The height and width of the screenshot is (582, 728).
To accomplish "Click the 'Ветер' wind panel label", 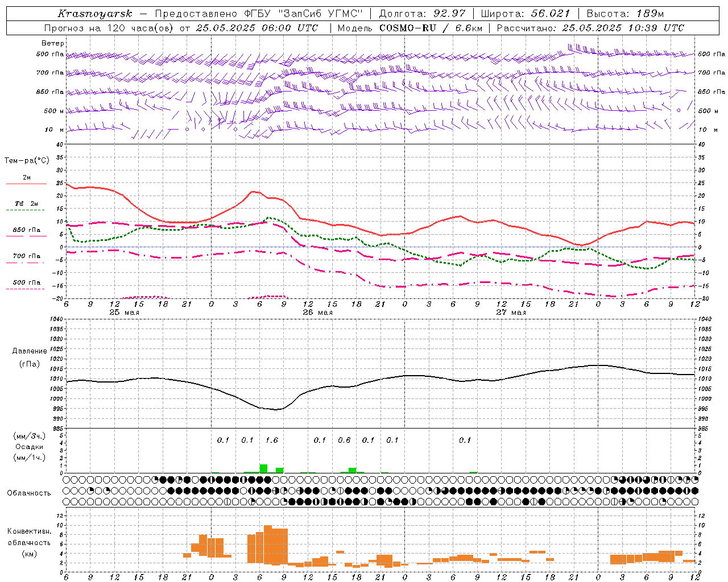I will (x=53, y=43).
